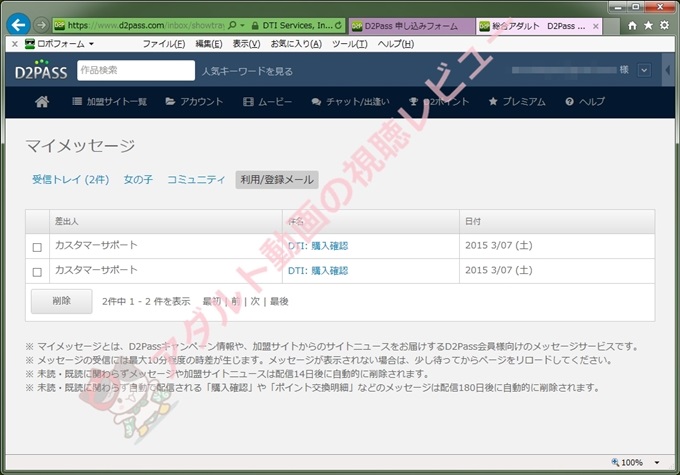Open the ムービー navigation item
Screen dimensions: 680x475
(268, 102)
